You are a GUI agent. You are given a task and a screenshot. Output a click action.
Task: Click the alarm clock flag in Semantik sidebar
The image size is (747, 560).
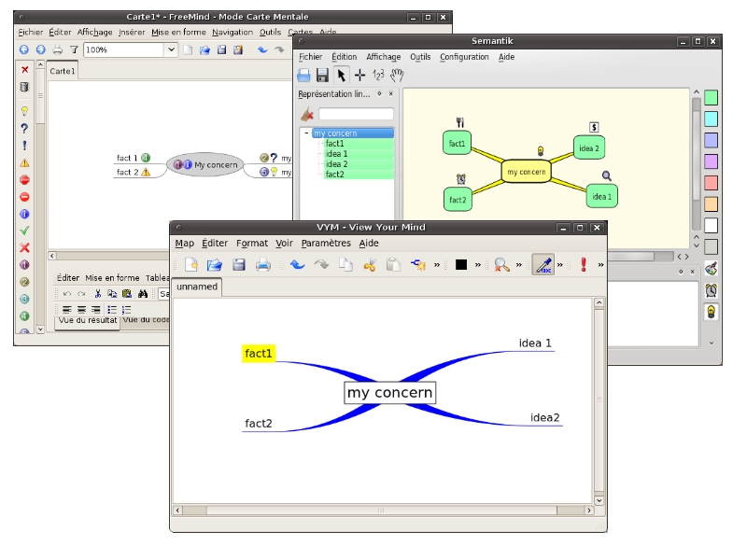pos(711,290)
